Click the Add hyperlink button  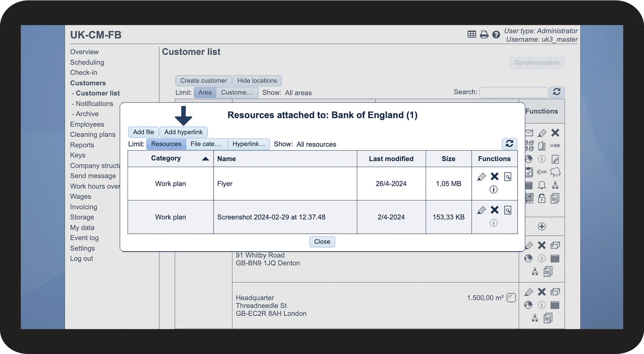click(x=183, y=132)
